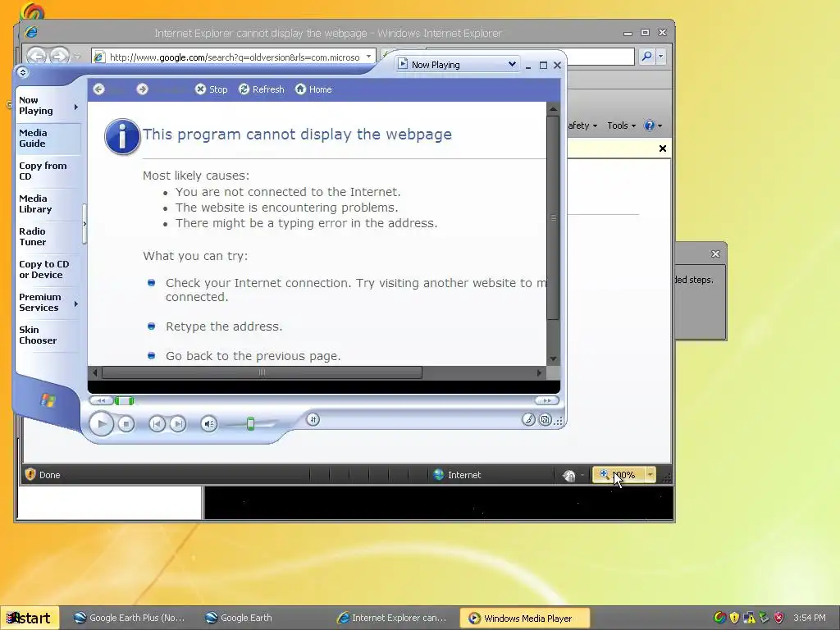Expand the Premium Services arrow
840x630 pixels.
(76, 304)
